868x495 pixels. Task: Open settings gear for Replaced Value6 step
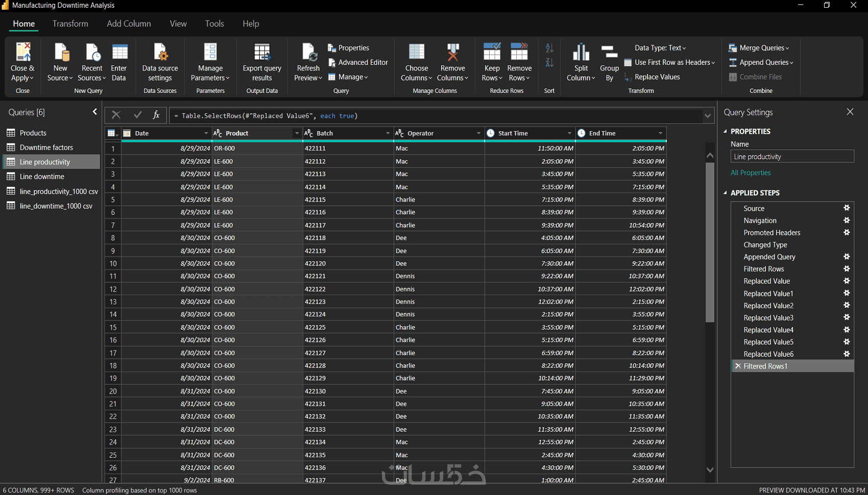click(x=847, y=354)
